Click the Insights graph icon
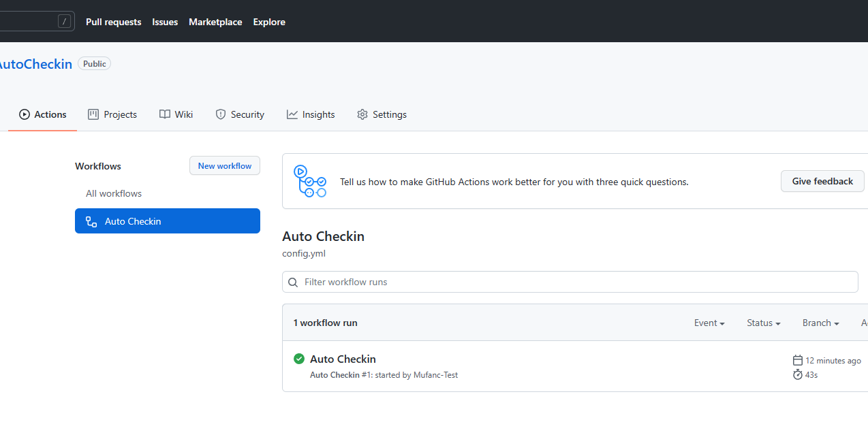Screen dimensions: 868x422 coord(292,114)
